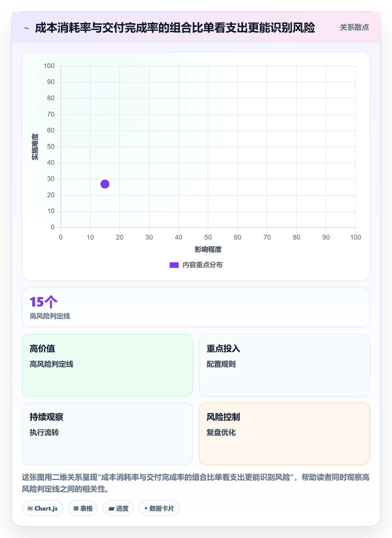Toggle the 内容重点分布 legend swatch
The width and height of the screenshot is (392, 538).
174,265
